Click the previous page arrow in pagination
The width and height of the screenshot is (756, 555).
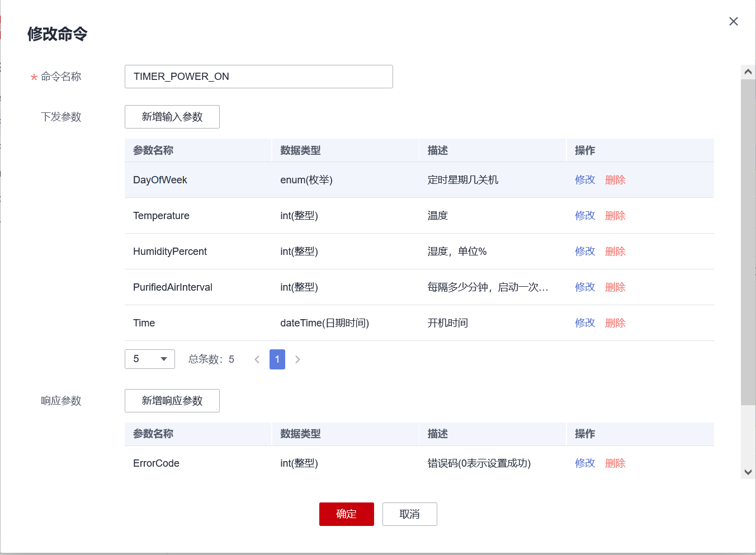pos(257,359)
